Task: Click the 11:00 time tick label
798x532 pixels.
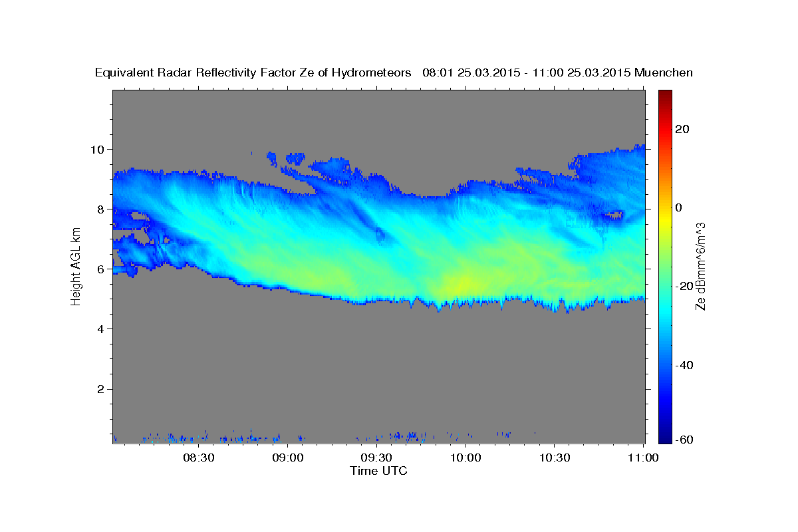Action: pos(643,458)
